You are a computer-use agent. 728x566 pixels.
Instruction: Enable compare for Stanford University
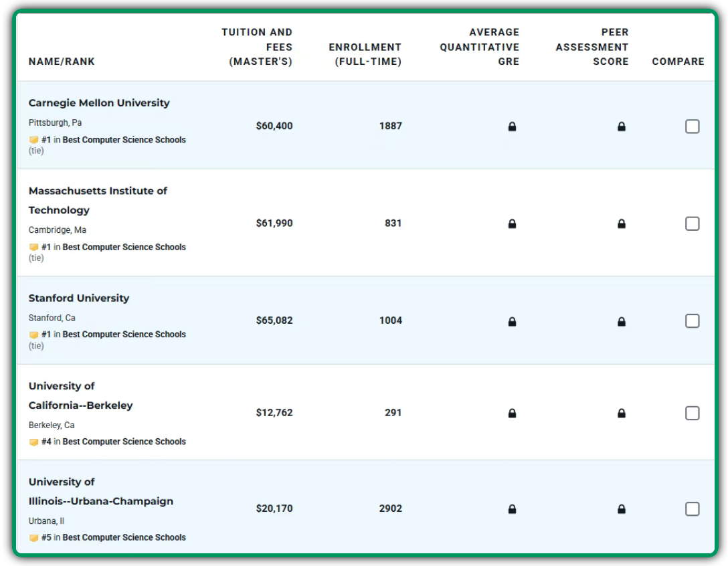click(x=692, y=321)
